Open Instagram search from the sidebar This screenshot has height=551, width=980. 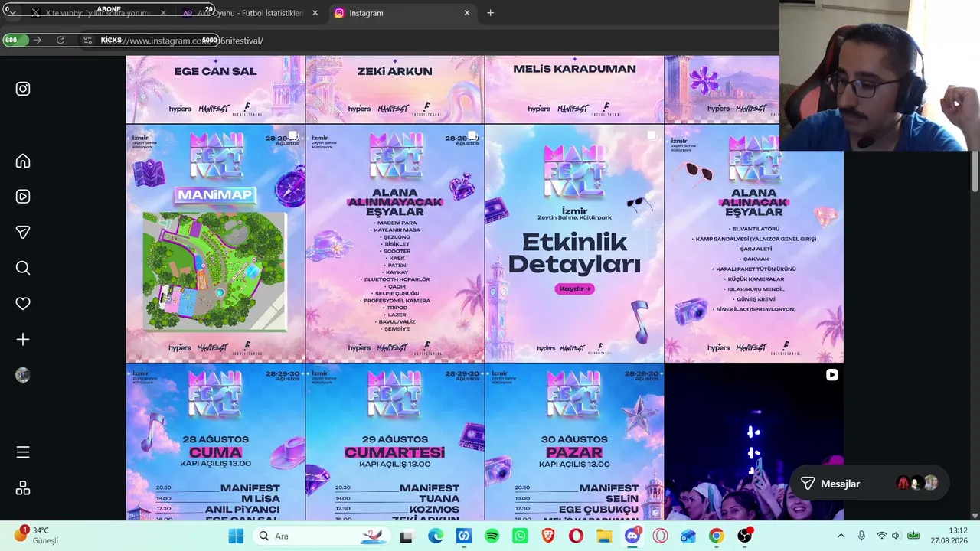pos(23,268)
